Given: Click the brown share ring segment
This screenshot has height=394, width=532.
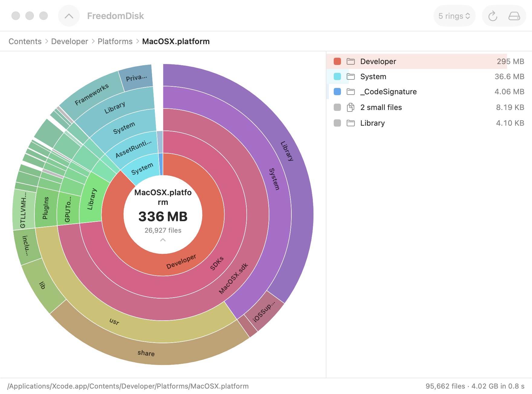Looking at the screenshot, I should [x=146, y=353].
